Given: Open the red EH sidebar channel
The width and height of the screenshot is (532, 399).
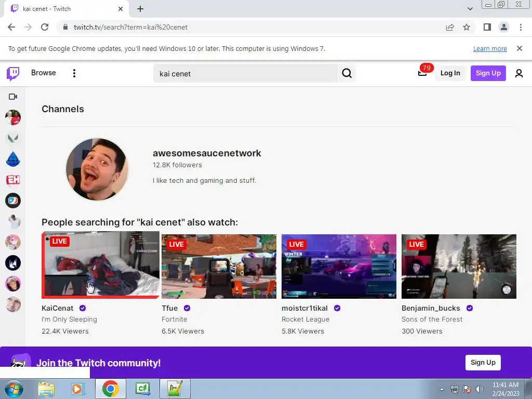Looking at the screenshot, I should 13,180.
